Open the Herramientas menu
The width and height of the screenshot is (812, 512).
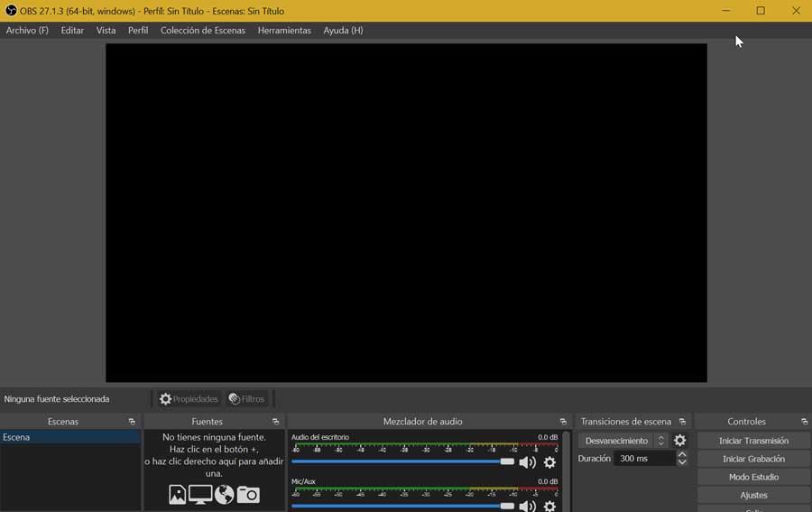pos(284,31)
